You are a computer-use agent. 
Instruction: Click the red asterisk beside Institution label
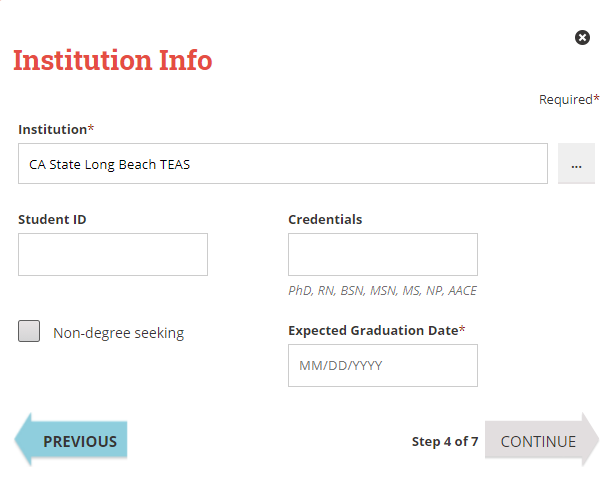tap(91, 129)
